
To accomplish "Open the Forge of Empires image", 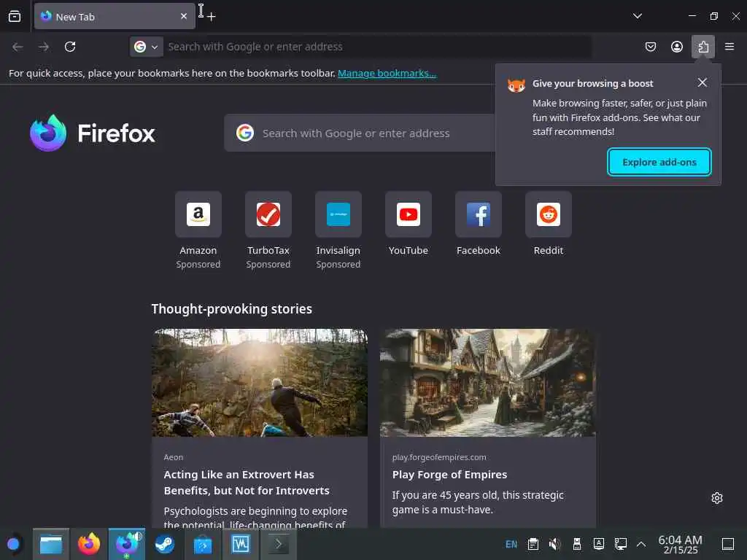I will (488, 382).
